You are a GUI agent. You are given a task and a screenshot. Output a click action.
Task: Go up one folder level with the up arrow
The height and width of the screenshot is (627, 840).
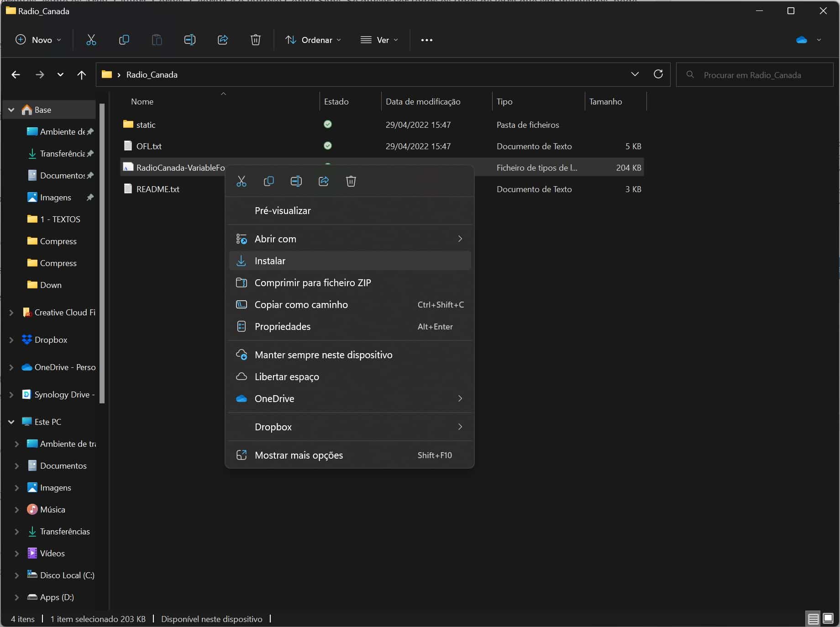pos(82,75)
